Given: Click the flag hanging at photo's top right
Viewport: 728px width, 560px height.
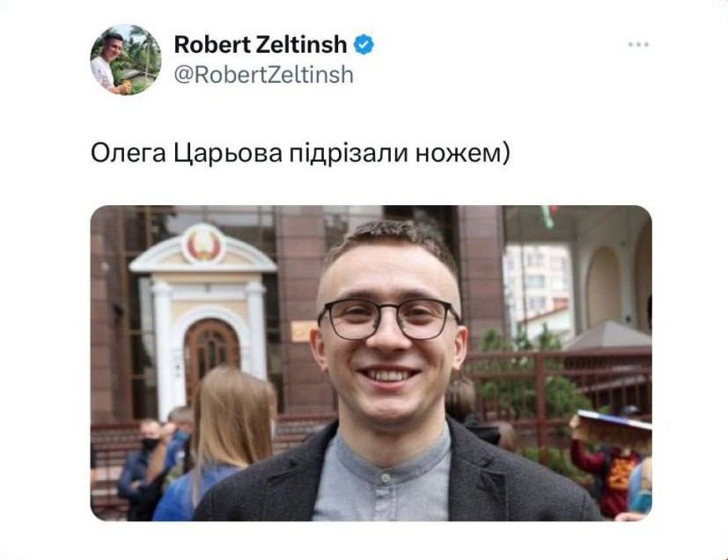Looking at the screenshot, I should (x=548, y=216).
